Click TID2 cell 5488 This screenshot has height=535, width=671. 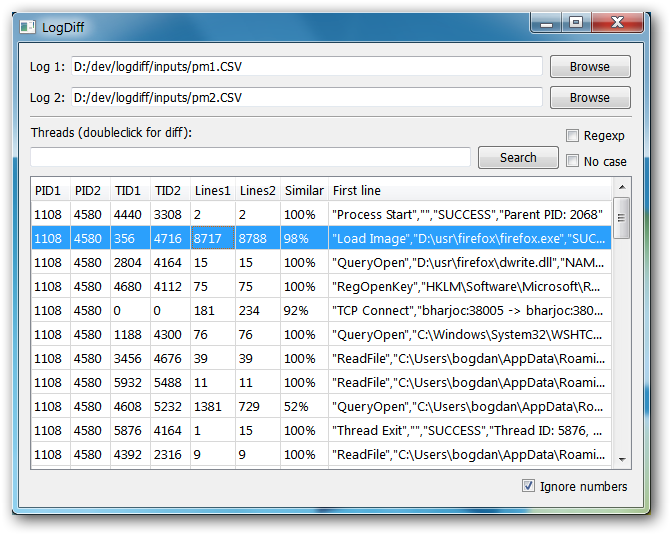[x=170, y=382]
